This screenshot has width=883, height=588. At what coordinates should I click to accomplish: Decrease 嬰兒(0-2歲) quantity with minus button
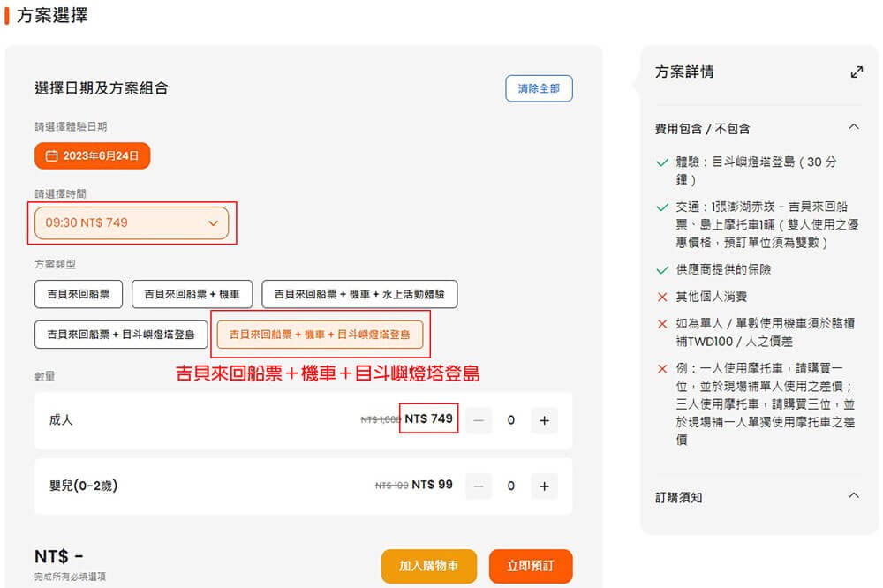(x=479, y=486)
